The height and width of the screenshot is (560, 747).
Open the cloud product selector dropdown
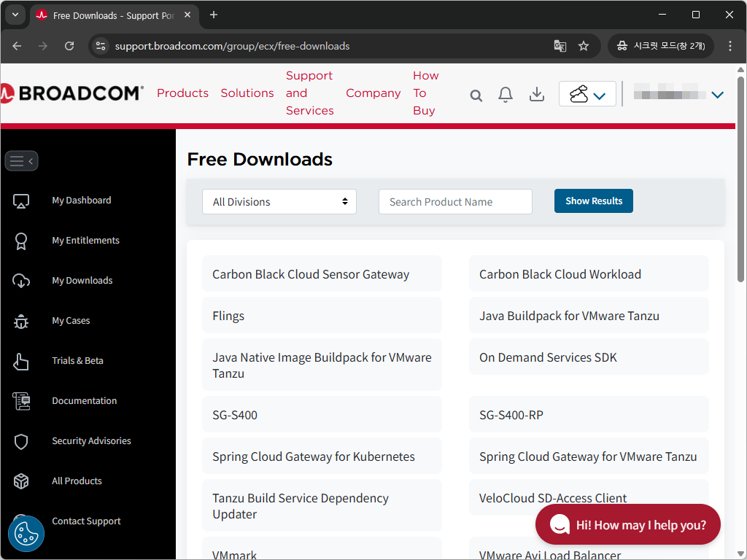click(587, 94)
